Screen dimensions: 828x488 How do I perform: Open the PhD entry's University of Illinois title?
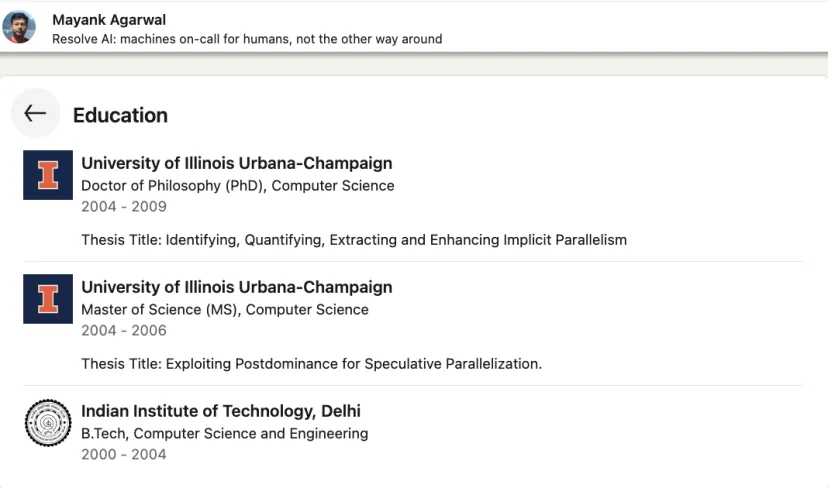(x=237, y=163)
